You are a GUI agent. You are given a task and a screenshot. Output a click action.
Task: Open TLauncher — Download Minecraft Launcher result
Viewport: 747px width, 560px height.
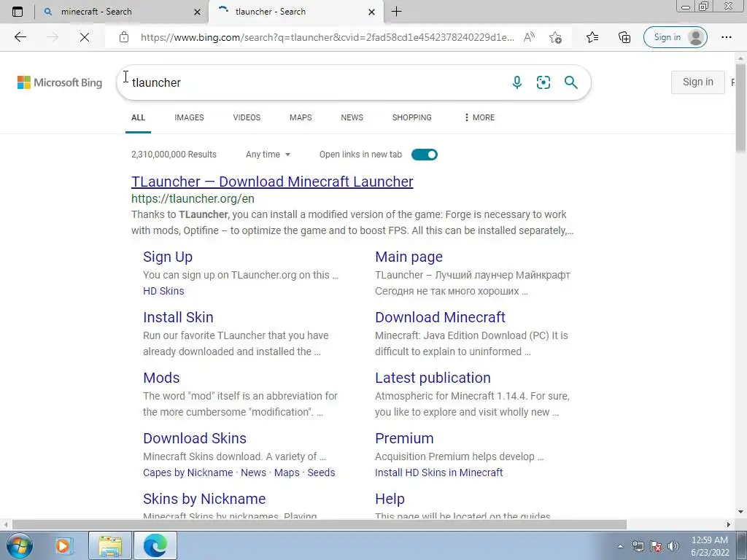(x=273, y=182)
